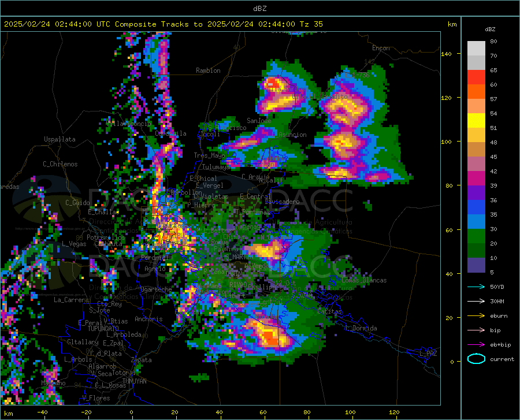
Task: Click the Lomas_Blancas place label
Action: click(364, 280)
